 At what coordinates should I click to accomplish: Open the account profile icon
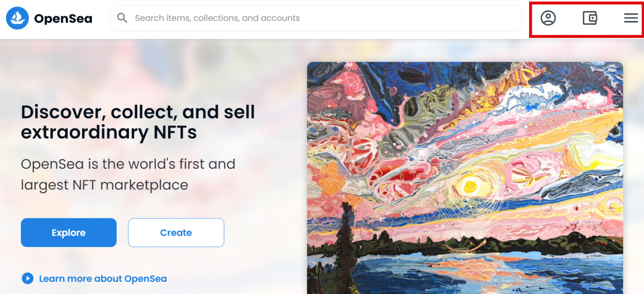coord(548,18)
